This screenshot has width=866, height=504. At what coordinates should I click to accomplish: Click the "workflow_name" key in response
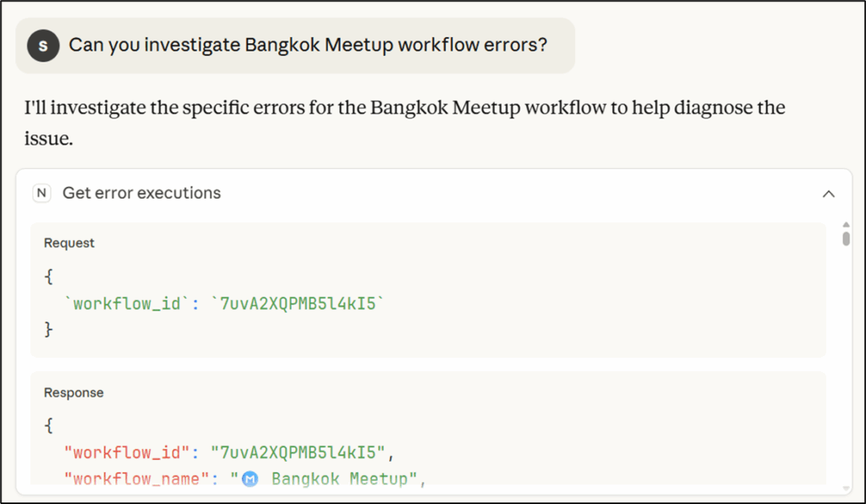136,479
